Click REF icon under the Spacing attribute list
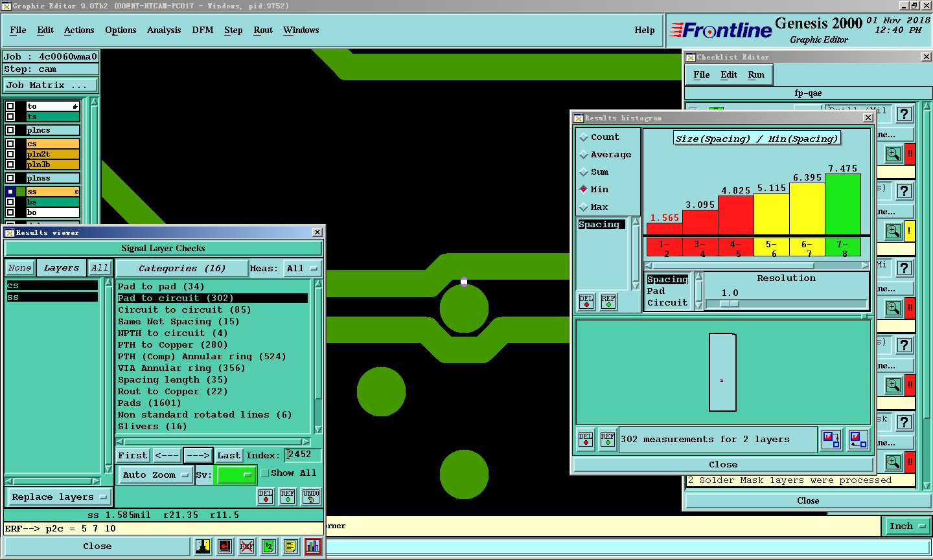 (x=608, y=302)
